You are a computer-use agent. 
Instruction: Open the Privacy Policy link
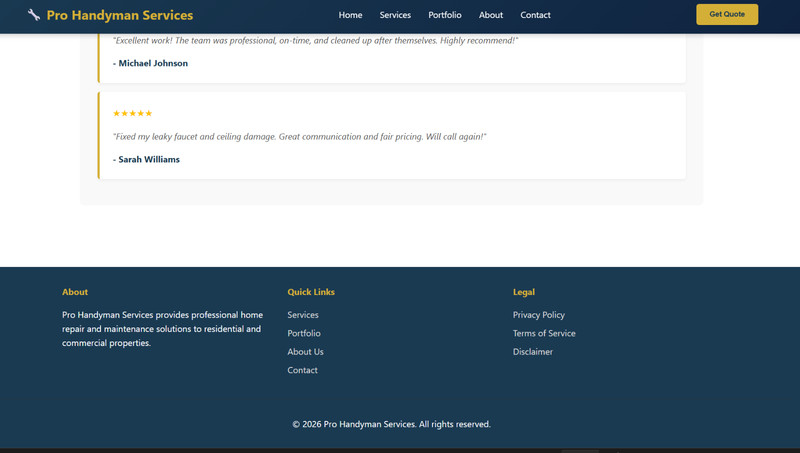coord(538,315)
